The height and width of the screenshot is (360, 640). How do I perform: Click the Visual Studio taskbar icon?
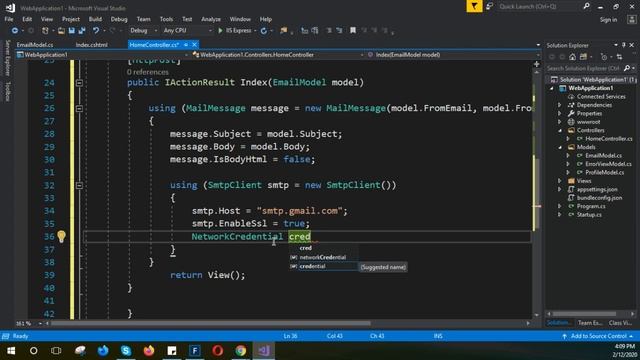[x=264, y=351]
